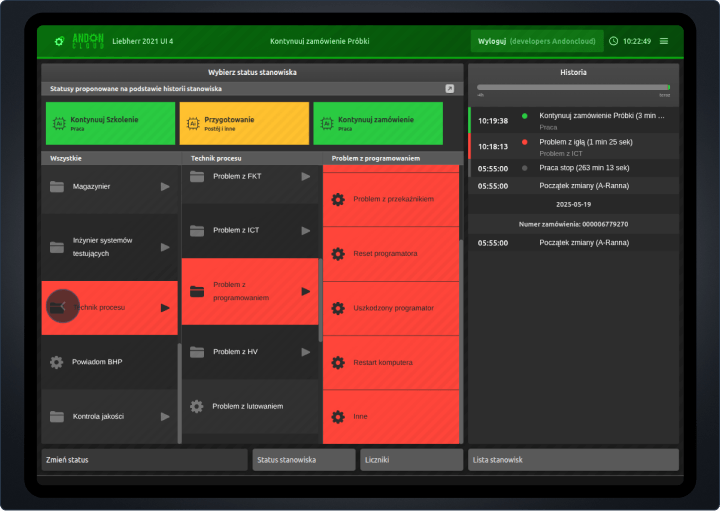Expand the Problem z ICT category
Image resolution: width=720 pixels, height=511 pixels.
[250, 231]
